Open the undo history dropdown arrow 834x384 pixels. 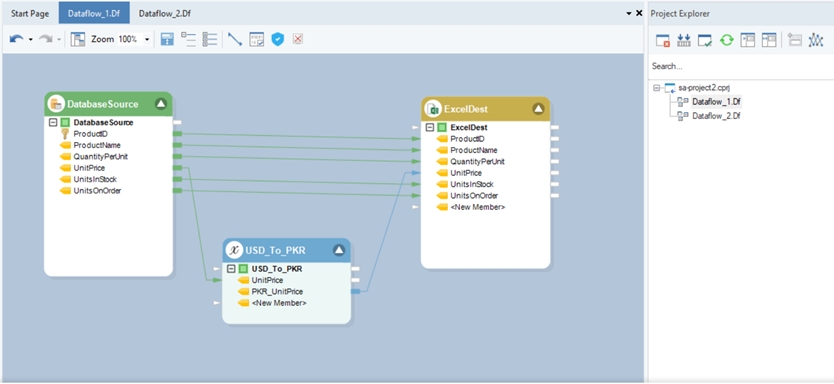(x=31, y=39)
